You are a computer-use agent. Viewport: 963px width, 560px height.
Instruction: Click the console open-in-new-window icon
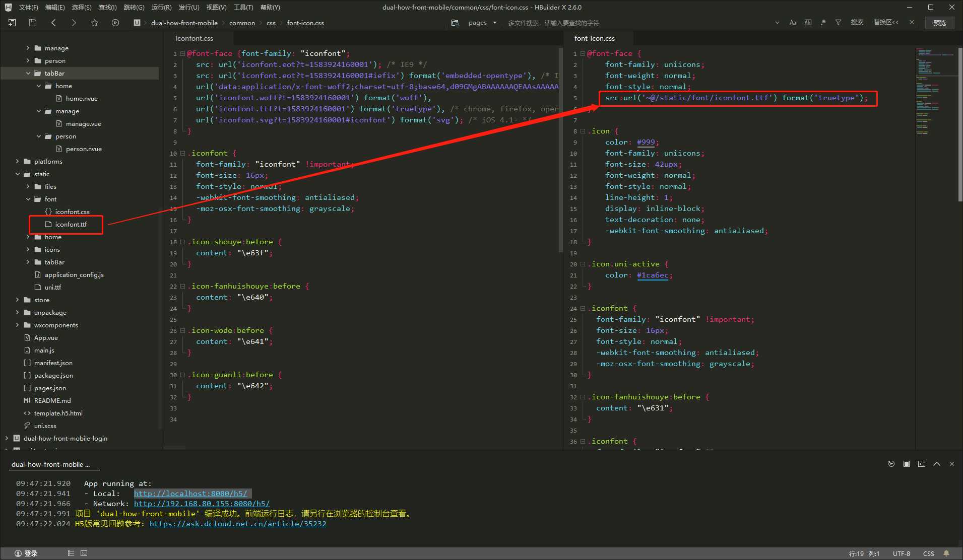[922, 464]
